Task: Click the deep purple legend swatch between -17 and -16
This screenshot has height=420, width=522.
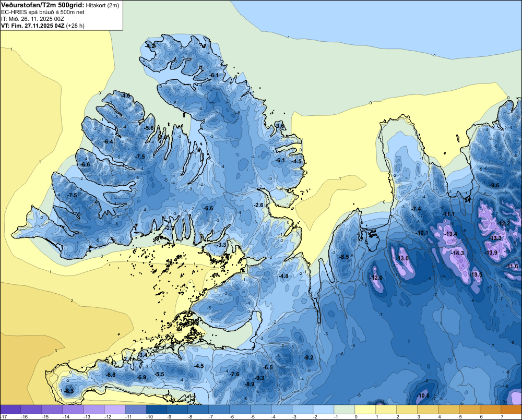Action: [10, 410]
